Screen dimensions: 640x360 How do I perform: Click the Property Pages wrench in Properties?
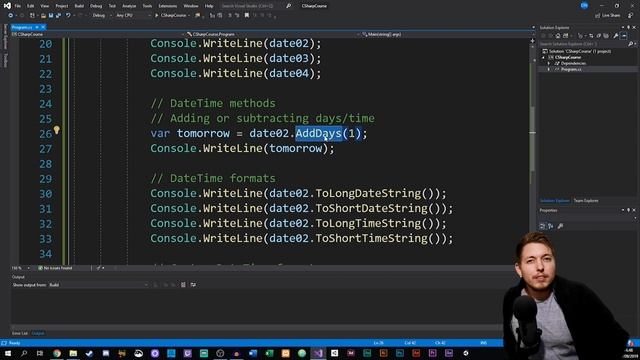tap(560, 226)
